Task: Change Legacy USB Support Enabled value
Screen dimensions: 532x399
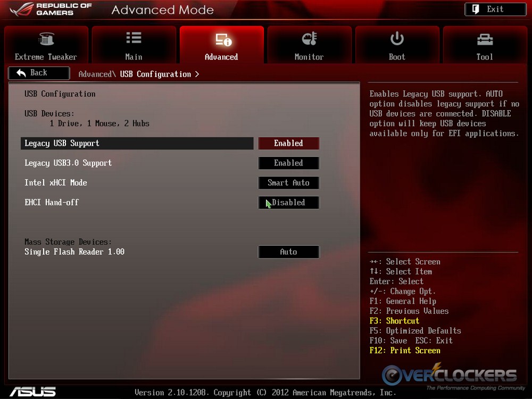Action: point(288,143)
